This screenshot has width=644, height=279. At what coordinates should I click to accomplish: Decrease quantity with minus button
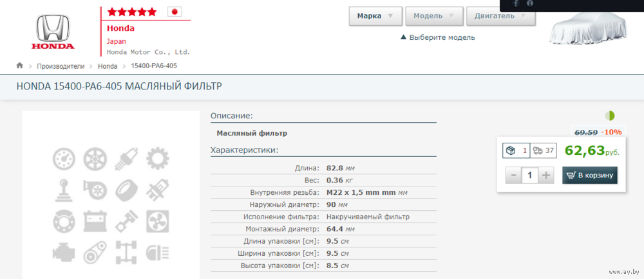513,175
